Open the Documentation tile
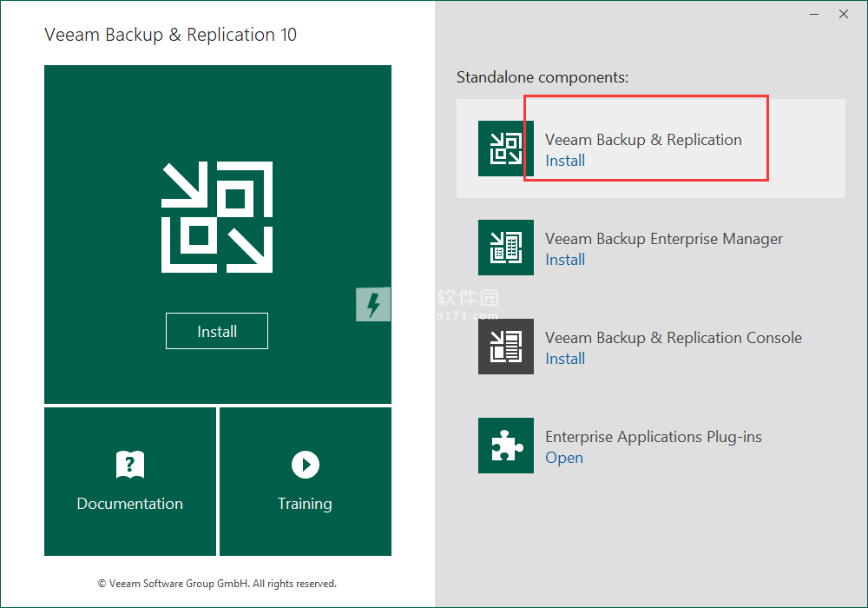This screenshot has width=868, height=608. 130,482
